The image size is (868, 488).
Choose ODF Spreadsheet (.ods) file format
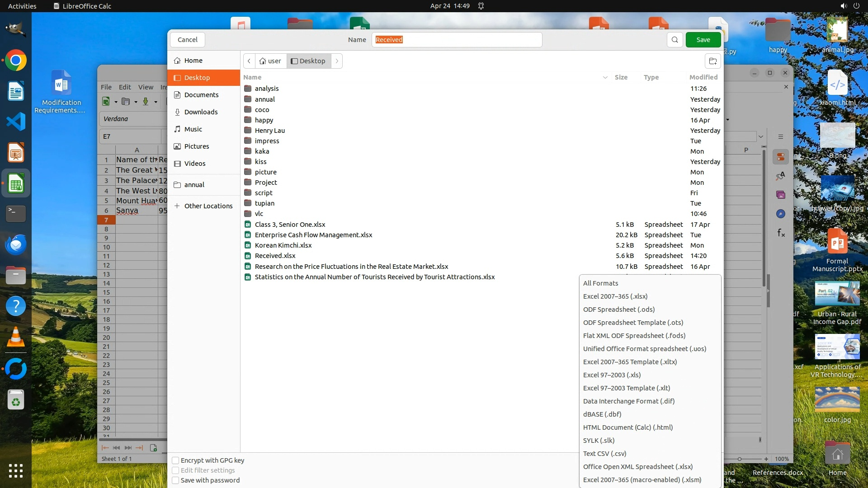point(618,310)
